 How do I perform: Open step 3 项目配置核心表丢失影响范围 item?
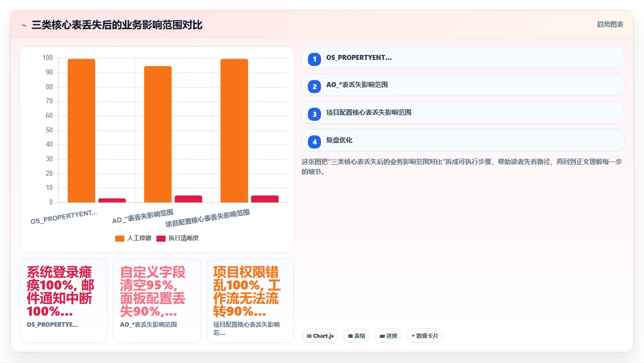tap(462, 113)
